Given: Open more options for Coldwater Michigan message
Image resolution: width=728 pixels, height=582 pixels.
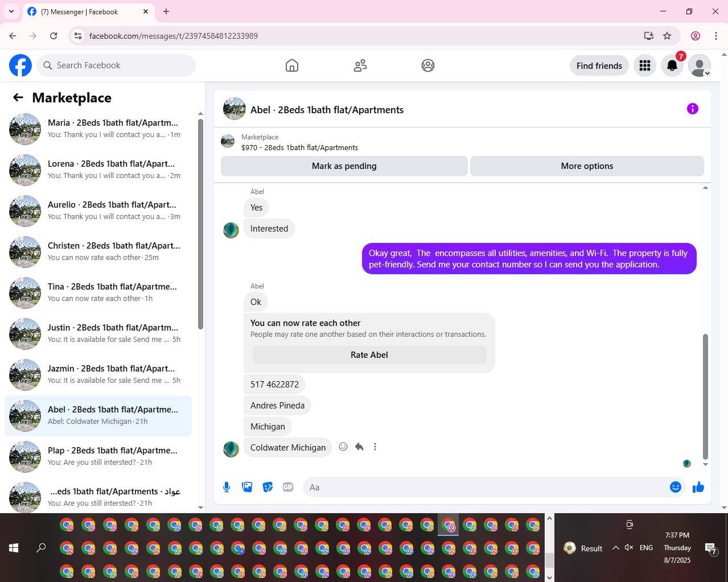Looking at the screenshot, I should (375, 447).
